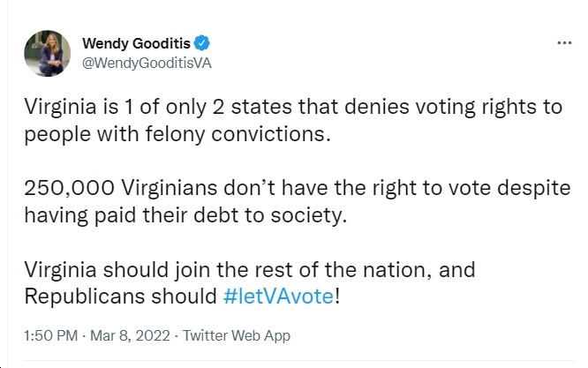Open the #letVAvote hashtag
This screenshot has height=368, width=588.
click(278, 297)
